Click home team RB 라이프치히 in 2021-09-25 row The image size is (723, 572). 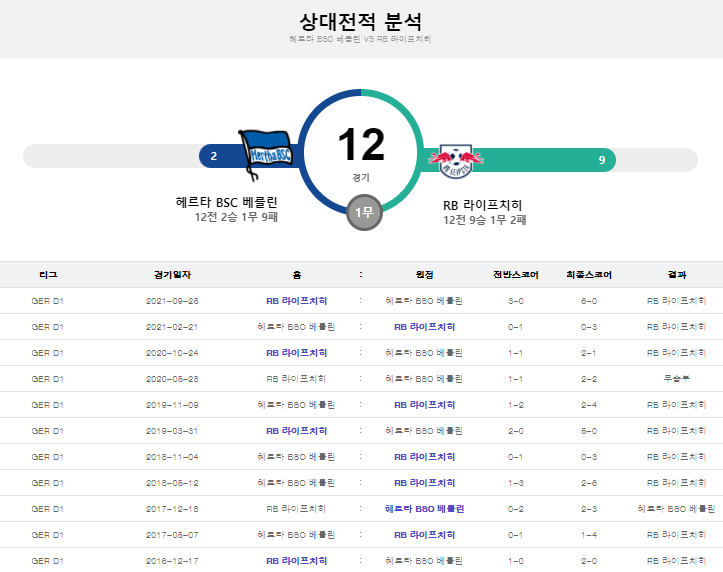296,301
